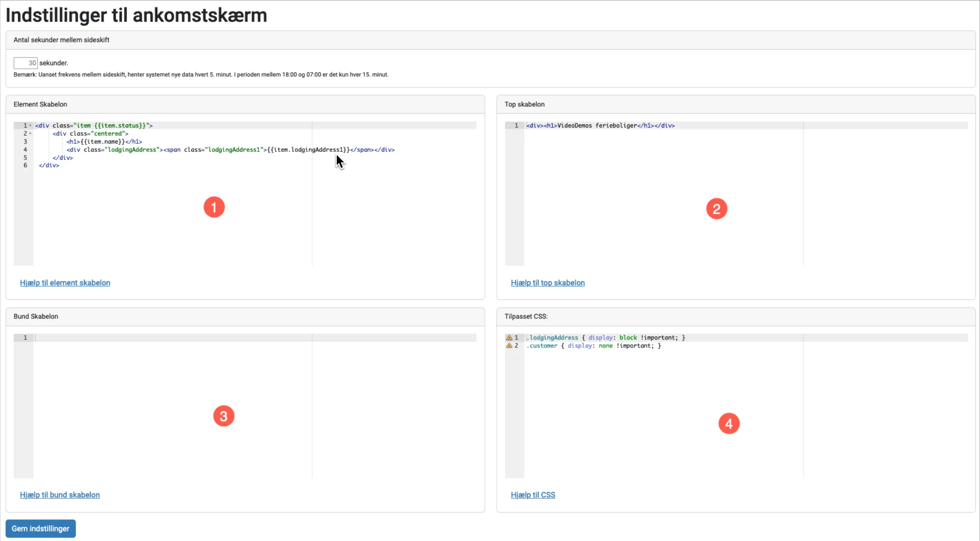980x541 pixels.
Task: Click red marker number 3
Action: 224,416
